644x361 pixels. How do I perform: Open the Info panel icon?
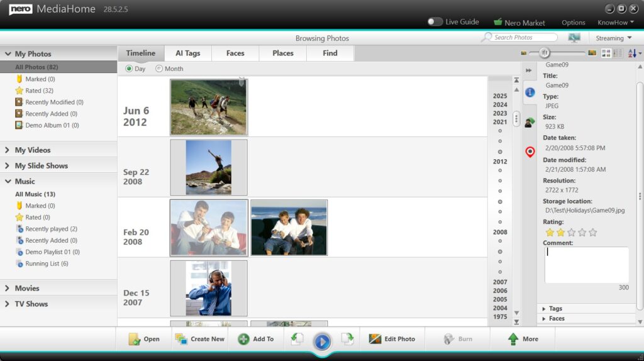tap(530, 92)
